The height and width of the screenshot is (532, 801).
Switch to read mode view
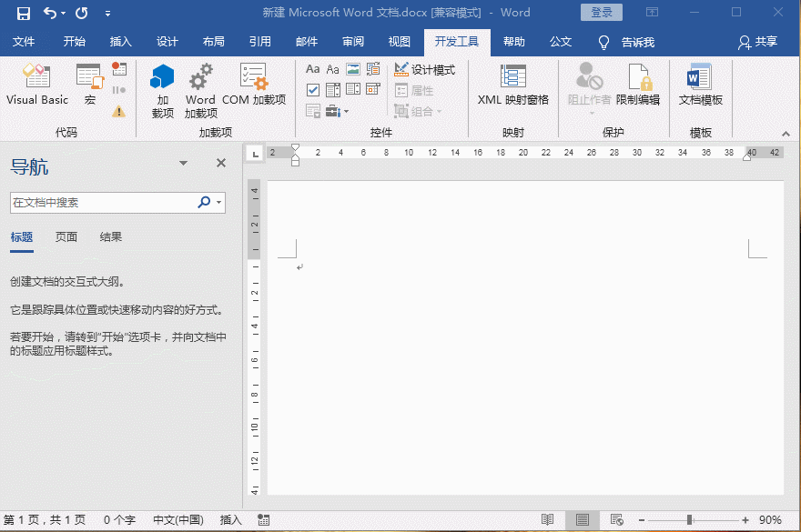[x=547, y=520]
